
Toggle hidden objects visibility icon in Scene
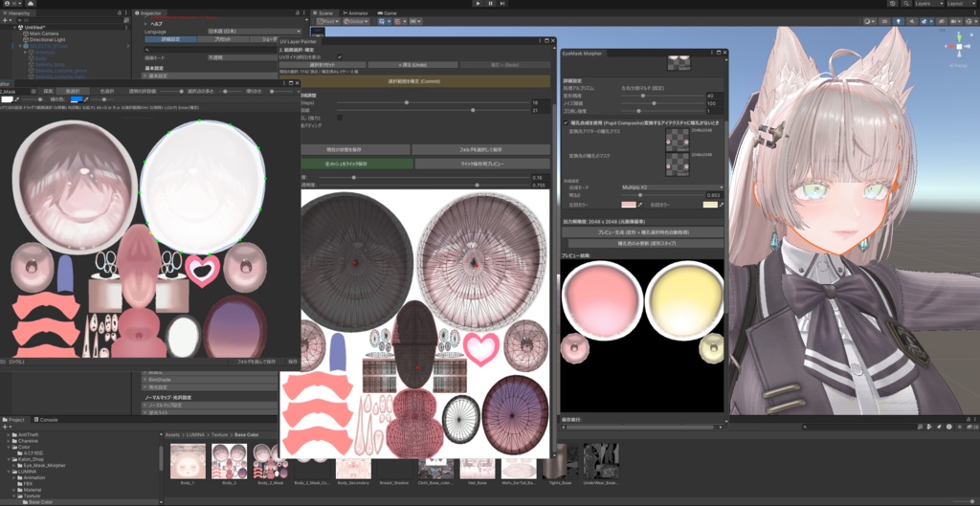[x=942, y=21]
